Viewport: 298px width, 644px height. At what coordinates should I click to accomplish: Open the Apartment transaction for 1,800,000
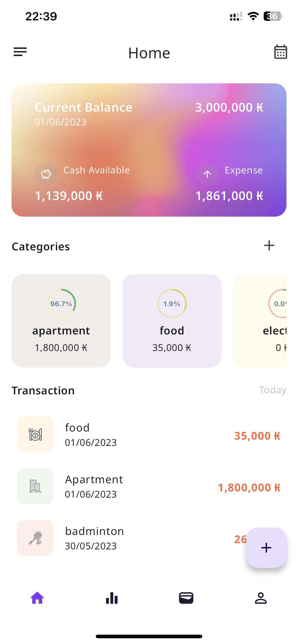[x=149, y=486]
